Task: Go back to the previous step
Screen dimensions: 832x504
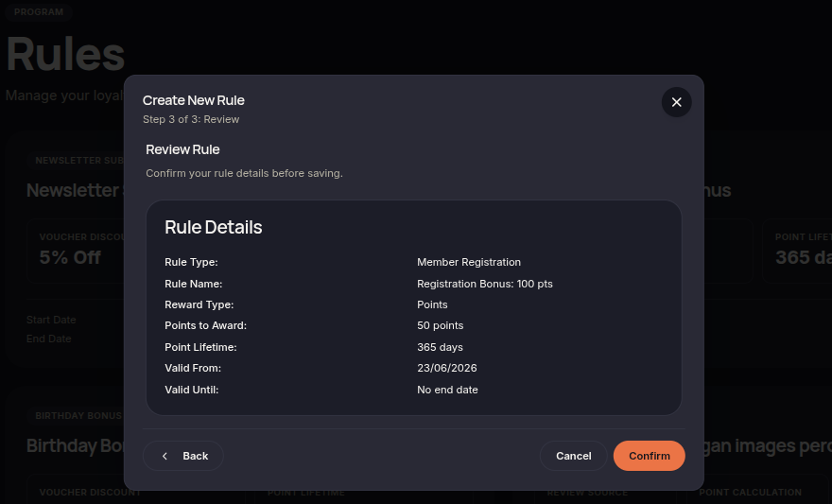Action: click(x=183, y=456)
